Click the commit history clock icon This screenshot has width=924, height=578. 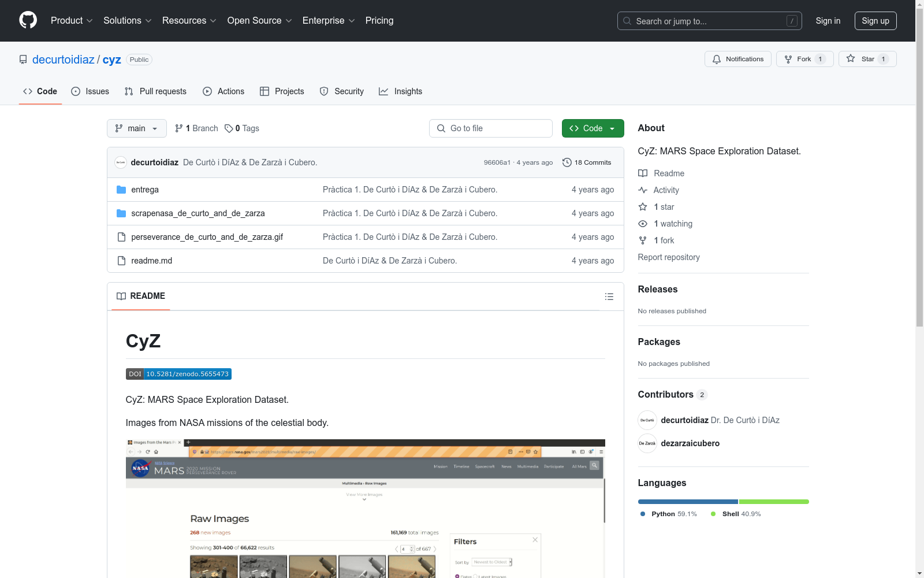(x=567, y=162)
